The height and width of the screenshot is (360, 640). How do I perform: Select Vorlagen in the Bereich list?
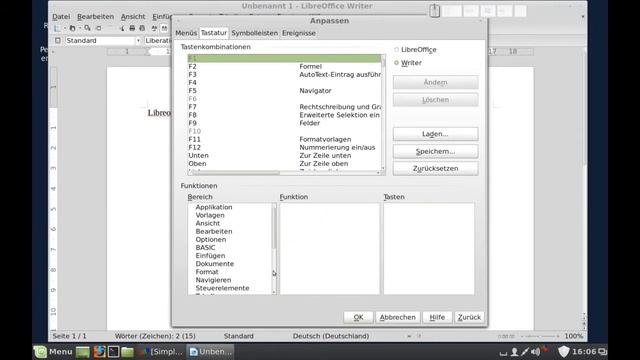click(x=210, y=215)
